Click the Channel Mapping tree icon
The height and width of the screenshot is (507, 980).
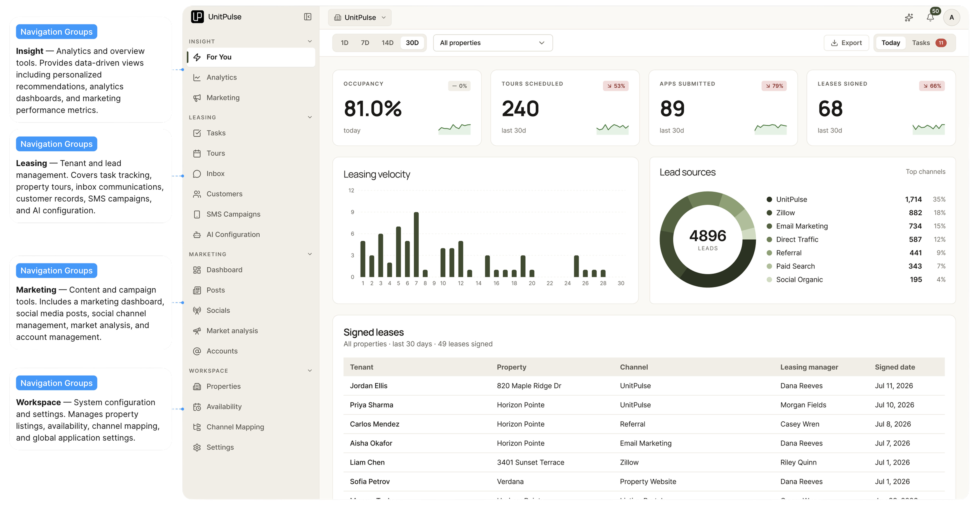click(197, 427)
